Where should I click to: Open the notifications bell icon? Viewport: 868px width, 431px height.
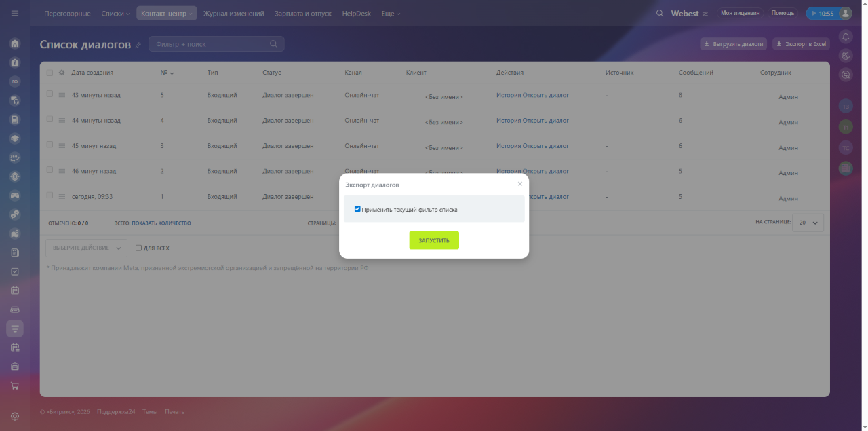tap(846, 37)
